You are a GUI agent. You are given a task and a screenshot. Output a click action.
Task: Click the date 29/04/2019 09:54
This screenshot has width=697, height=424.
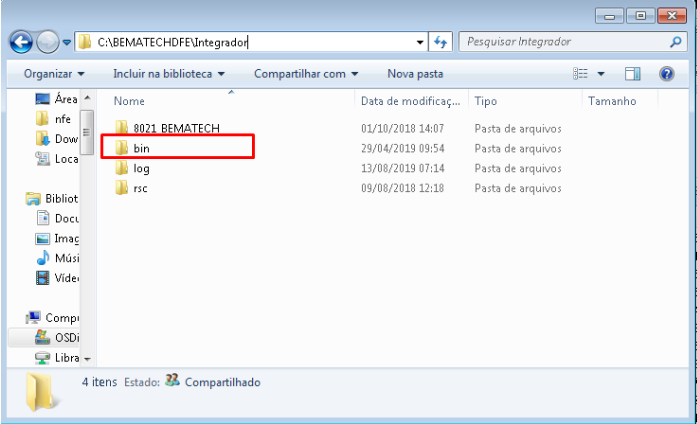(x=403, y=148)
